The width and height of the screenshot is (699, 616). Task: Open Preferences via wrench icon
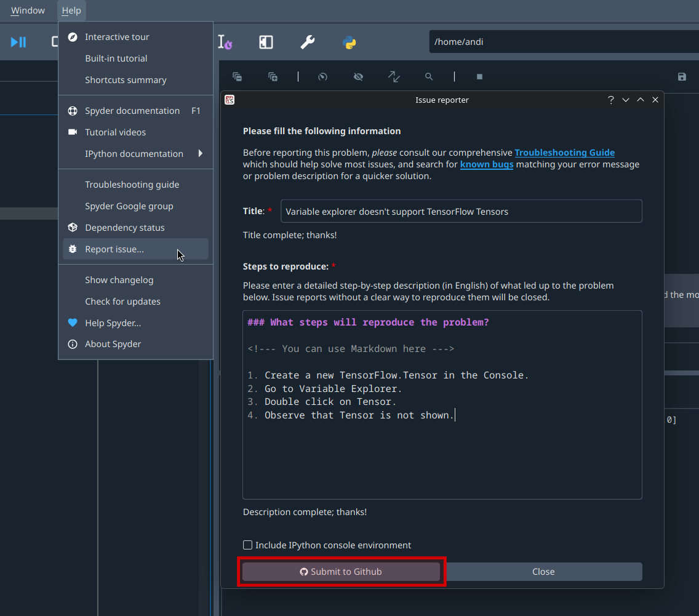pos(307,42)
